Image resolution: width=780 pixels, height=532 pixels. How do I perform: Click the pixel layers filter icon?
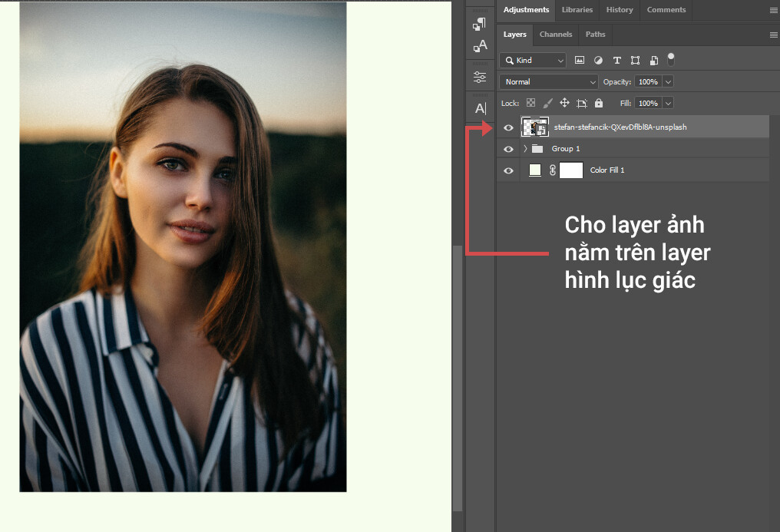tap(579, 60)
